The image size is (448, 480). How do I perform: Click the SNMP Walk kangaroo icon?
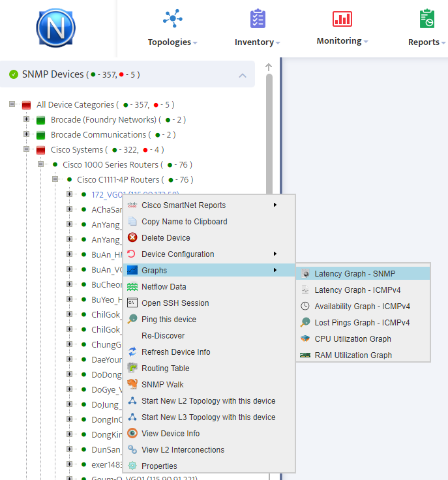(132, 384)
